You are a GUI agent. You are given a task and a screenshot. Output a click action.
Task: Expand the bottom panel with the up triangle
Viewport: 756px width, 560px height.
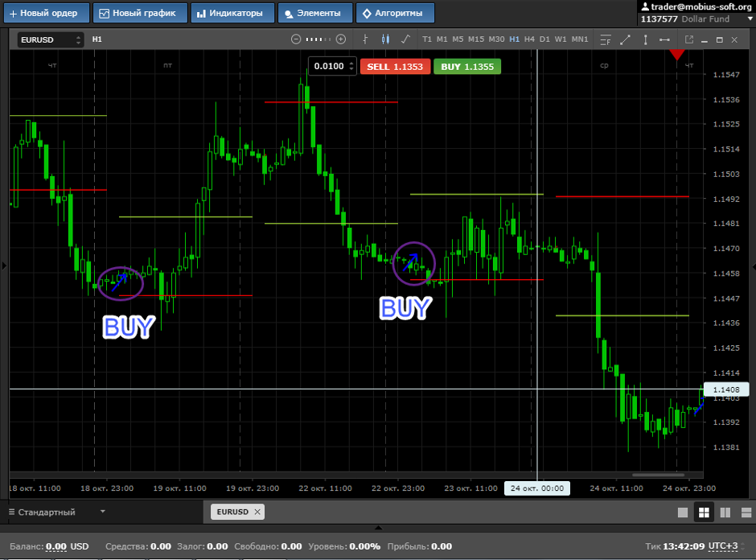pyautogui.click(x=379, y=527)
